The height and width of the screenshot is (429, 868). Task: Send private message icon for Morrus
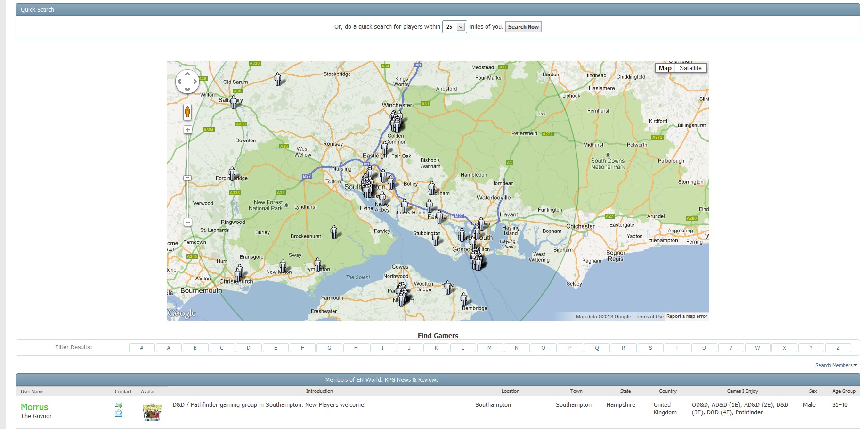119,405
